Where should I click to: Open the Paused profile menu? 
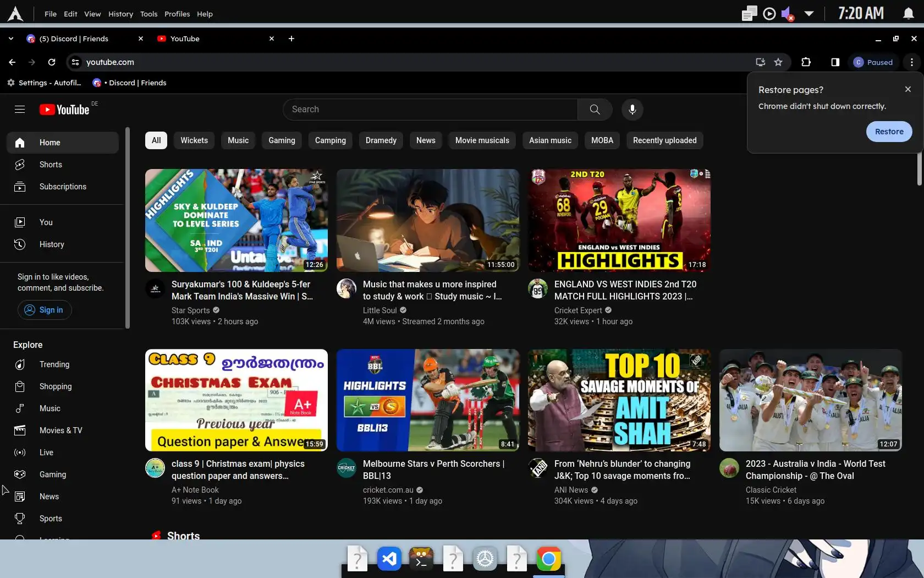[873, 62]
